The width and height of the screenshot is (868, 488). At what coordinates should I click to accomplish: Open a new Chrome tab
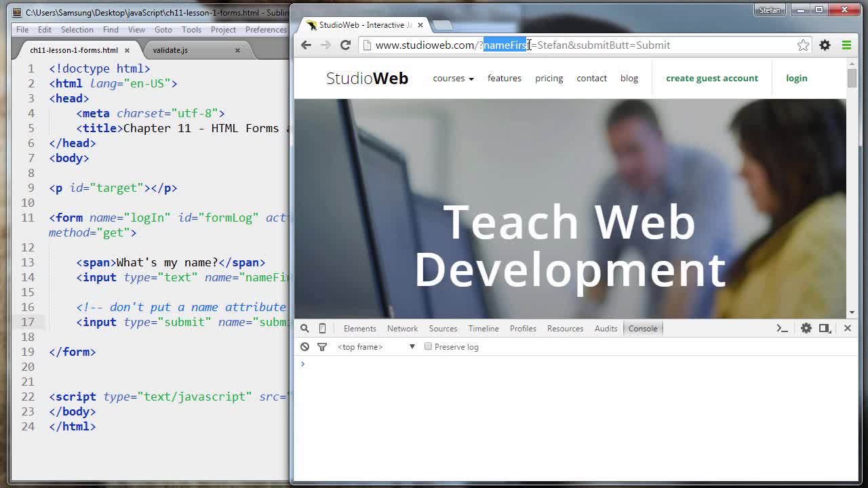(x=442, y=25)
